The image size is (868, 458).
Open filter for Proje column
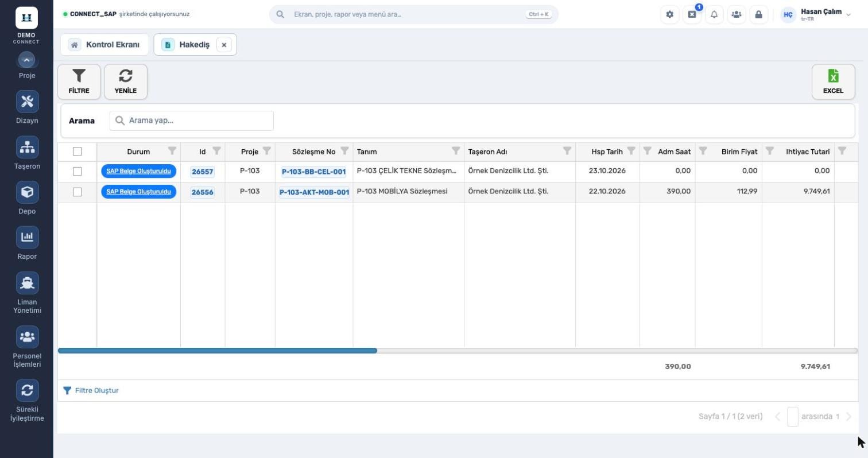267,151
